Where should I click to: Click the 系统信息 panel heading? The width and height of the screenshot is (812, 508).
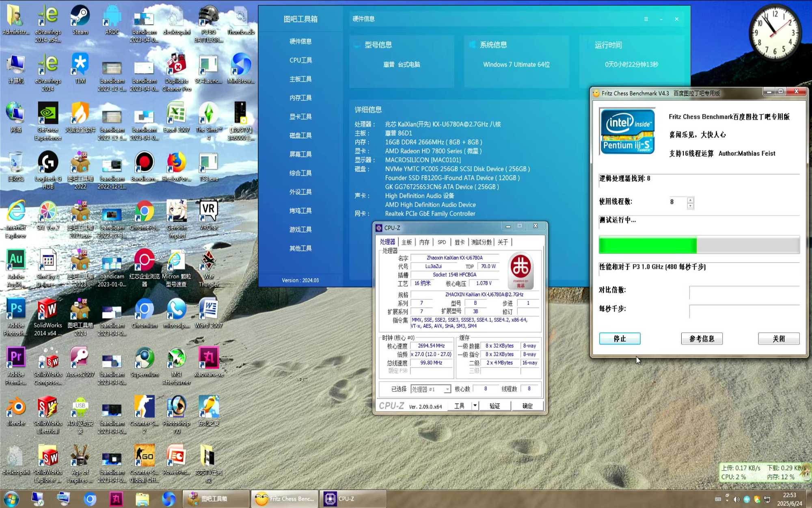[x=493, y=45]
